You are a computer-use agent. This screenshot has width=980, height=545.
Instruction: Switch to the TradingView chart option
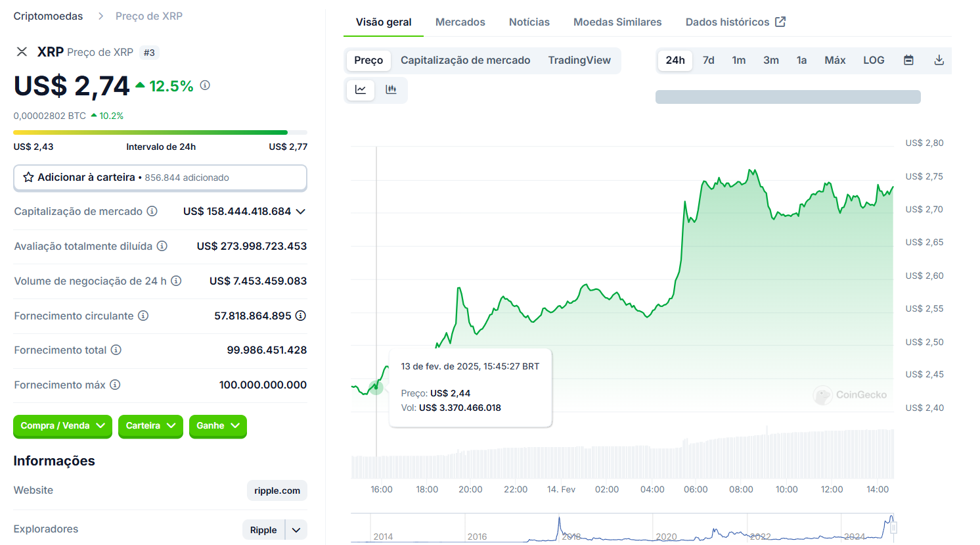pyautogui.click(x=579, y=60)
